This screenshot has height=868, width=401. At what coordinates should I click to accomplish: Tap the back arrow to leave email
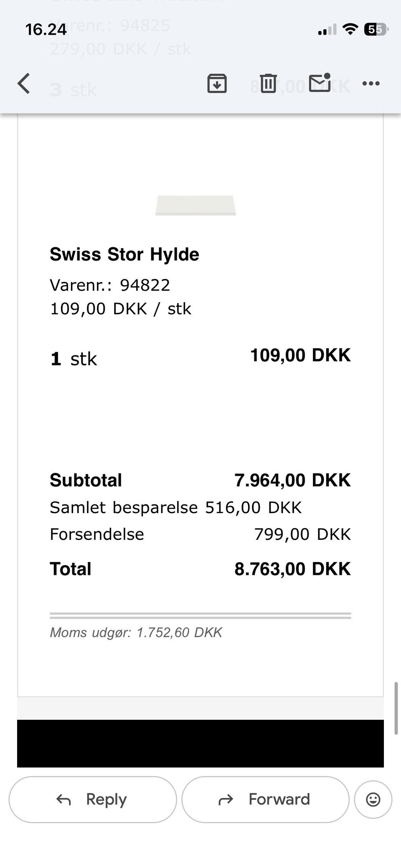24,84
